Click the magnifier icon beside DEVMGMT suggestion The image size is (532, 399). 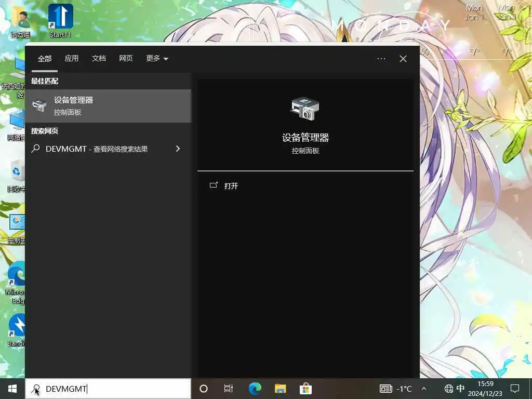pyautogui.click(x=36, y=149)
